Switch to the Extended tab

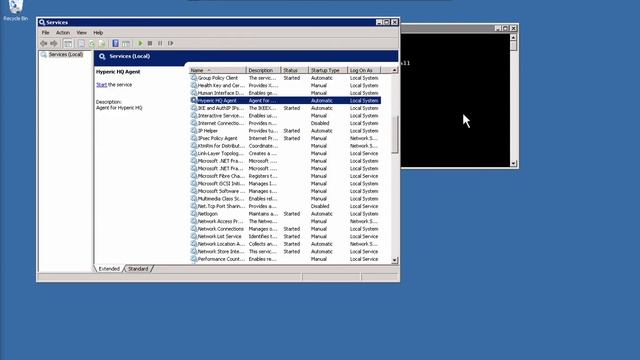point(109,269)
